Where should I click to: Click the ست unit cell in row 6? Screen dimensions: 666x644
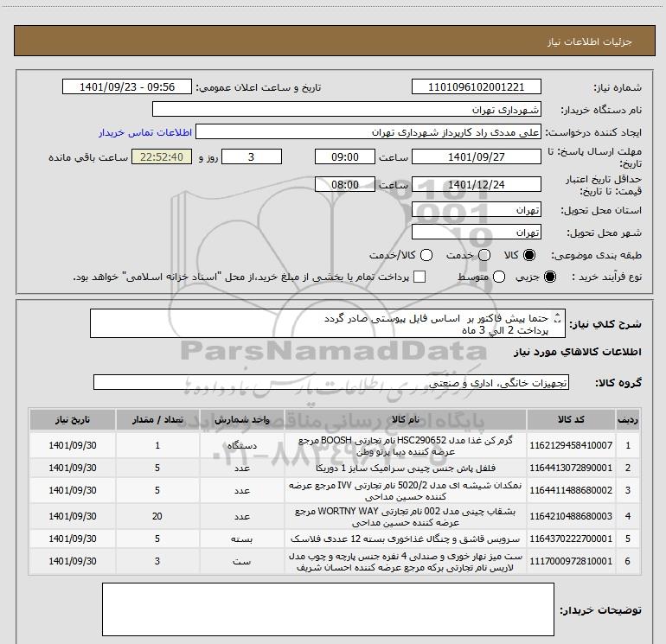click(241, 561)
